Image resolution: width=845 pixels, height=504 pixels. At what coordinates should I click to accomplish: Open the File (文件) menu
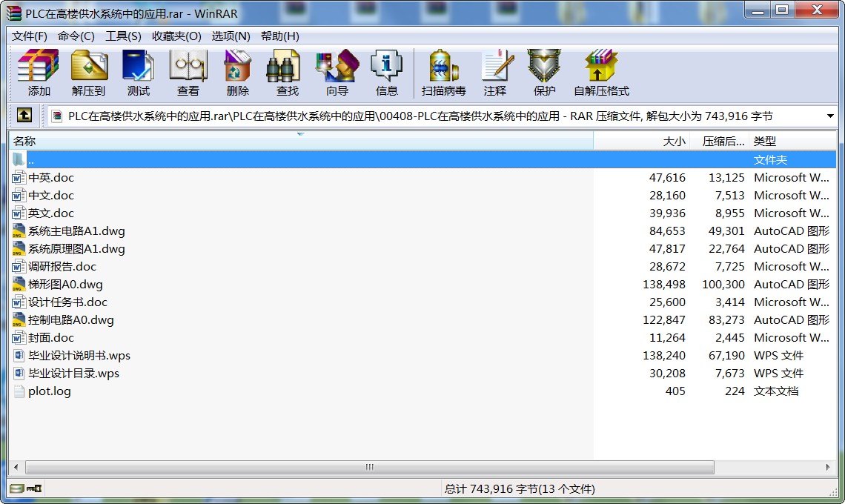pos(30,36)
